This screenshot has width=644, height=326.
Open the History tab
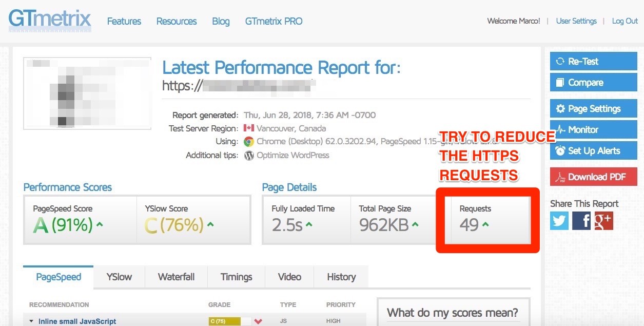pos(341,277)
